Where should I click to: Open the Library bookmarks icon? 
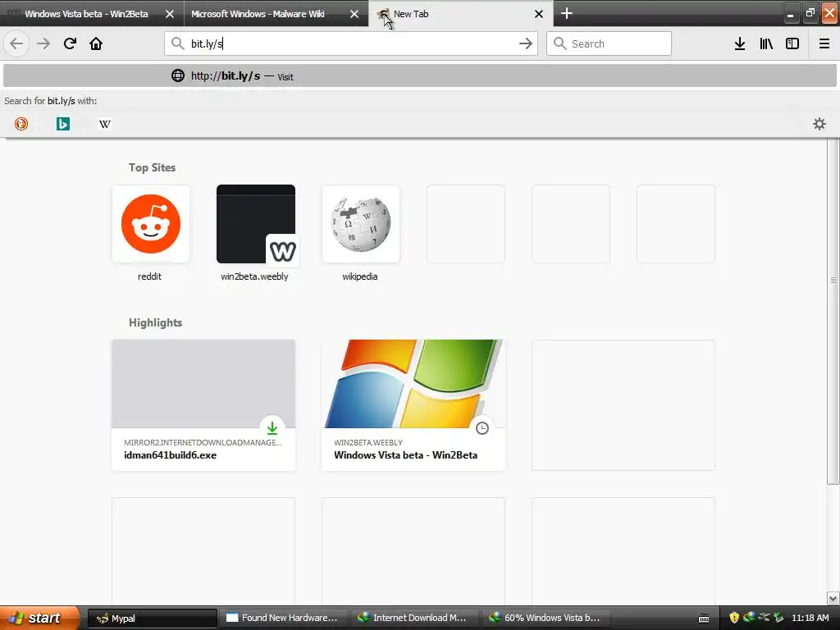[x=766, y=43]
